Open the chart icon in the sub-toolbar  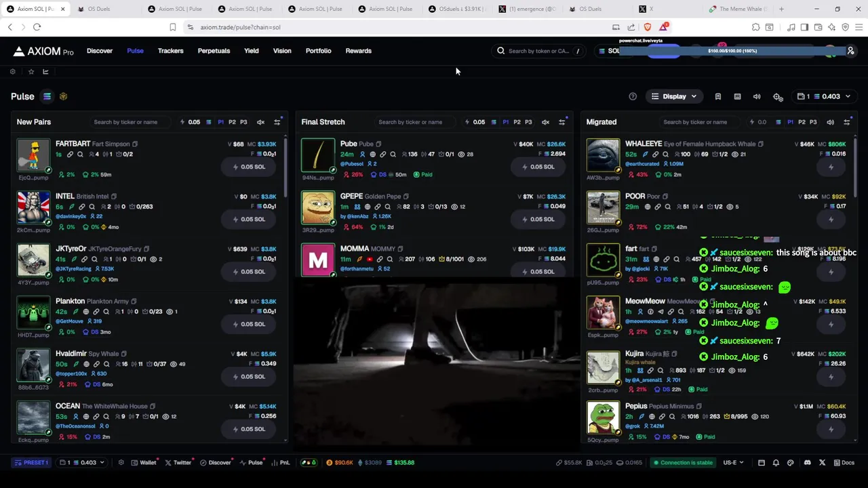click(x=45, y=71)
